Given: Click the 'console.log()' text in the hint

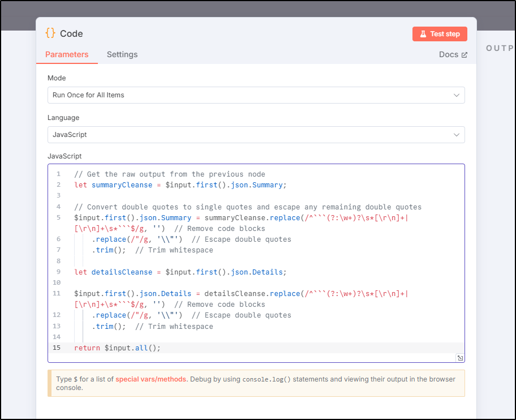Looking at the screenshot, I should 266,379.
